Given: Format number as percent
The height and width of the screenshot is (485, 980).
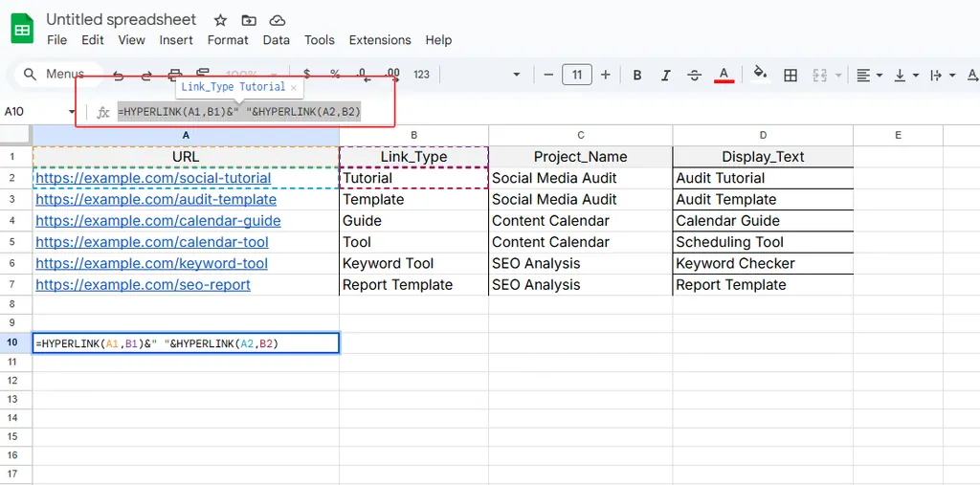Looking at the screenshot, I should [335, 75].
